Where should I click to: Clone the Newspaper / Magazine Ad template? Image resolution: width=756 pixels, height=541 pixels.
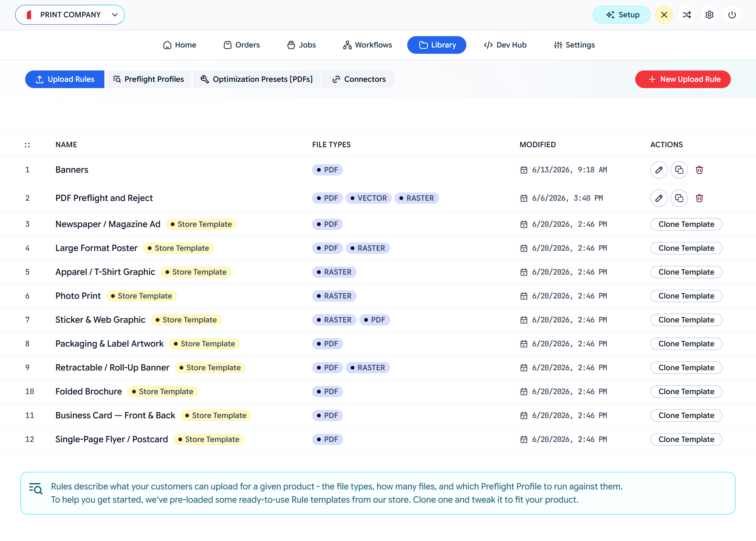(686, 224)
